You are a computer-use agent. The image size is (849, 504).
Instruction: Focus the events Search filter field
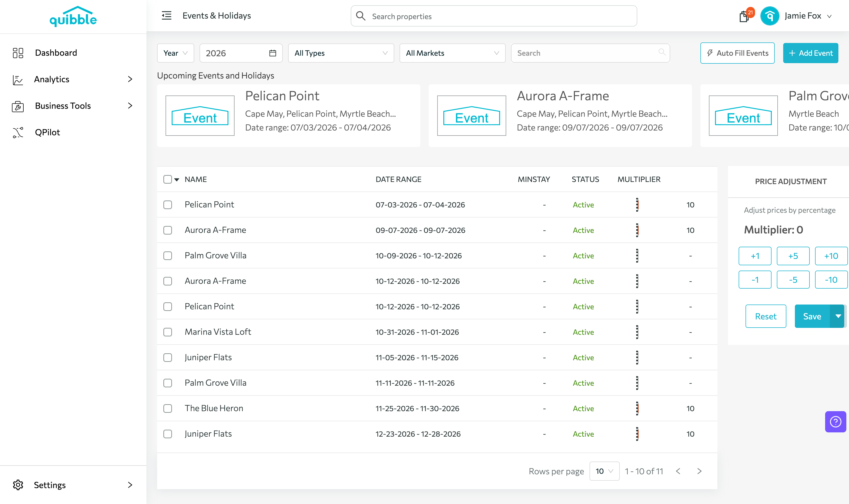[590, 53]
